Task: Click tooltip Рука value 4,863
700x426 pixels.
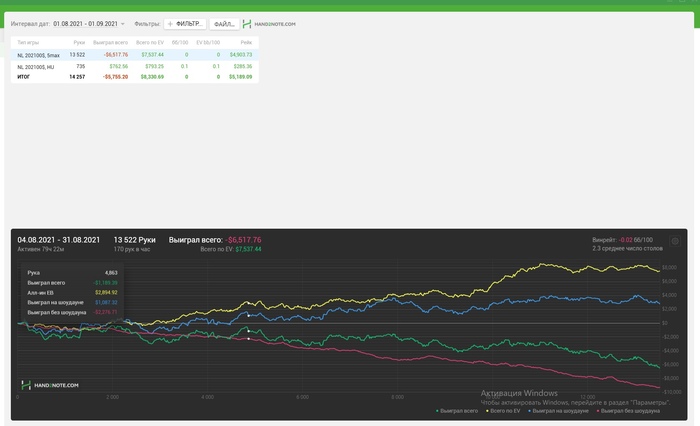Action: point(111,273)
